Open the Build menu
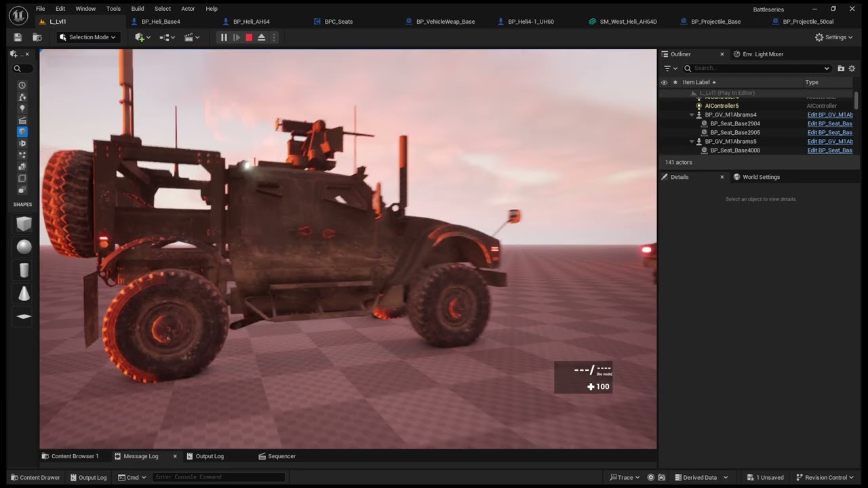This screenshot has width=868, height=488. click(138, 9)
